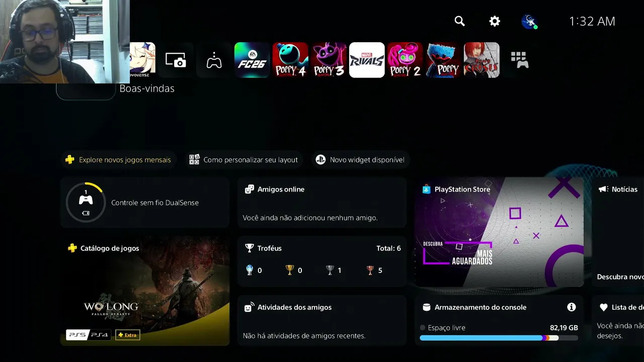This screenshot has height=362, width=644.
Task: Click Você ainda não adicionou nenhum amigo text
Action: (310, 218)
